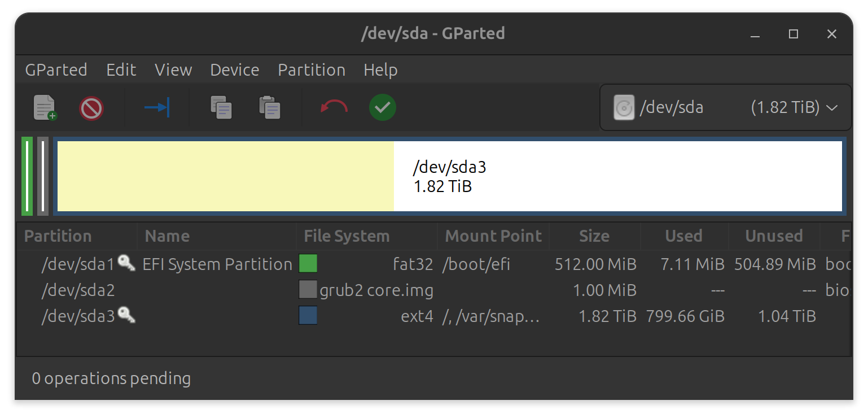Image resolution: width=868 pixels, height=418 pixels.
Task: Click the Paste partition toolbar icon
Action: pyautogui.click(x=270, y=107)
